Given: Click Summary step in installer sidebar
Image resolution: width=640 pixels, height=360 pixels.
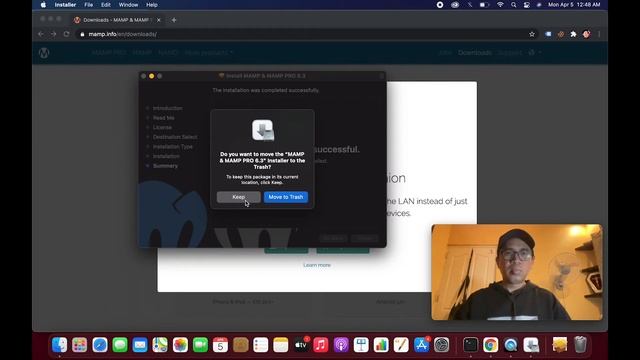Looking at the screenshot, I should pyautogui.click(x=165, y=166).
